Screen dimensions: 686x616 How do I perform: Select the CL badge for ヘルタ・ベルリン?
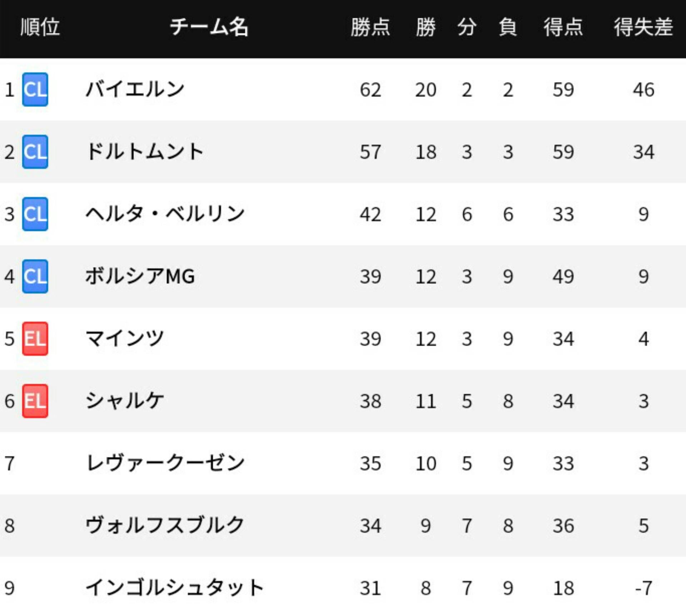coord(35,214)
